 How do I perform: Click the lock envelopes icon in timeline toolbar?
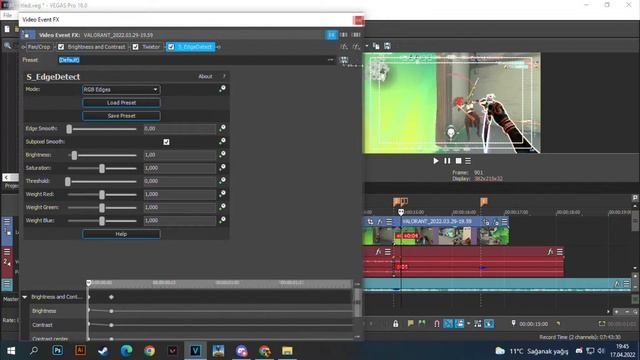pos(396,324)
